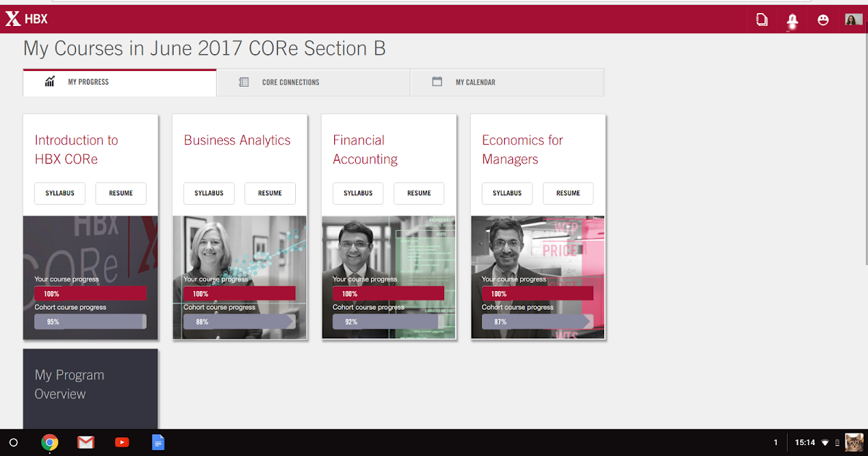Open the Introduction to HBX CORe title
This screenshot has height=456, width=868.
click(76, 150)
